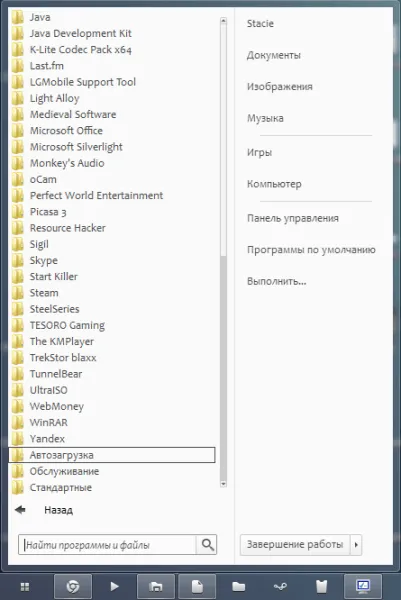Open Программы по умолчанию
Image resolution: width=401 pixels, height=600 pixels.
click(311, 250)
